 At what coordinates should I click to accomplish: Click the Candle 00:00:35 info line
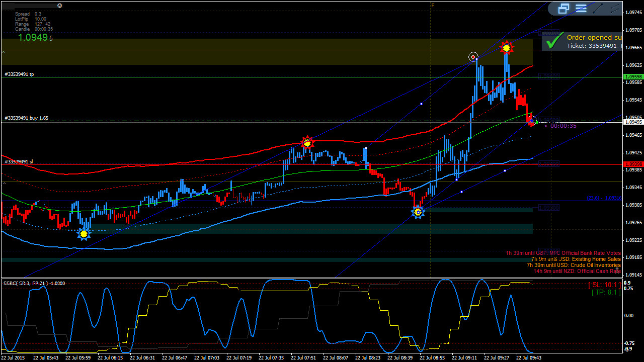pyautogui.click(x=34, y=29)
